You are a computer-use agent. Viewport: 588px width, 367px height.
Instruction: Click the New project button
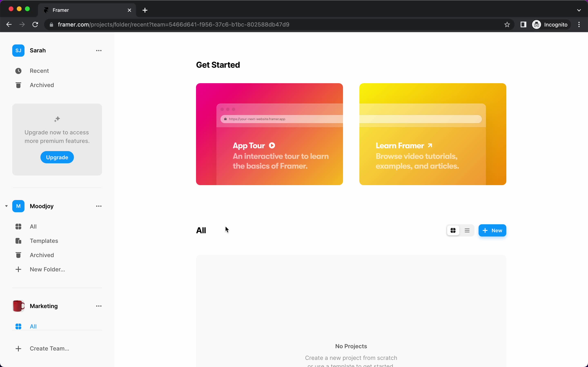click(492, 230)
